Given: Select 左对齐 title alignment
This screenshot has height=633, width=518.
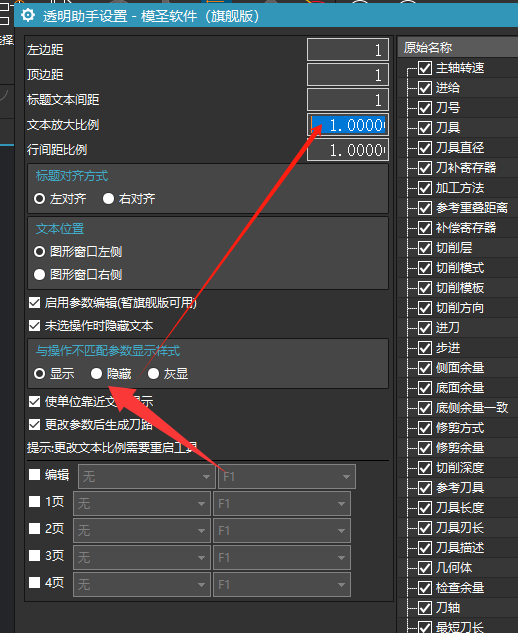Looking at the screenshot, I should click(40, 199).
